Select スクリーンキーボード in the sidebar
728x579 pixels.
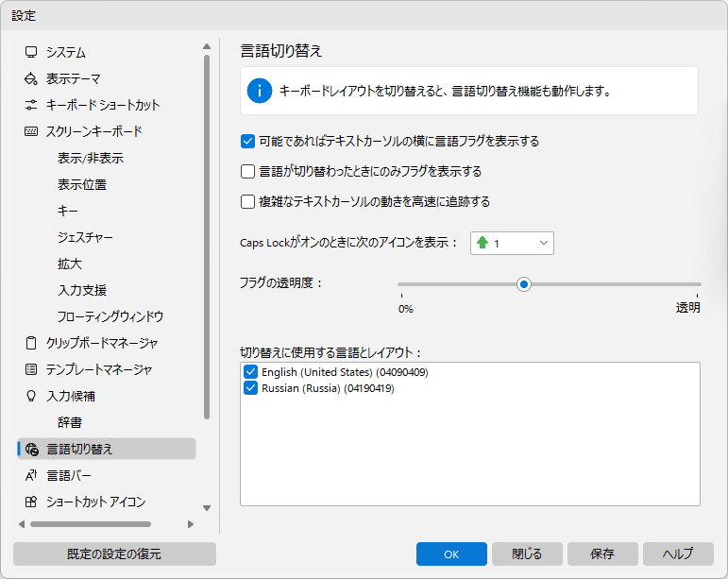click(93, 132)
